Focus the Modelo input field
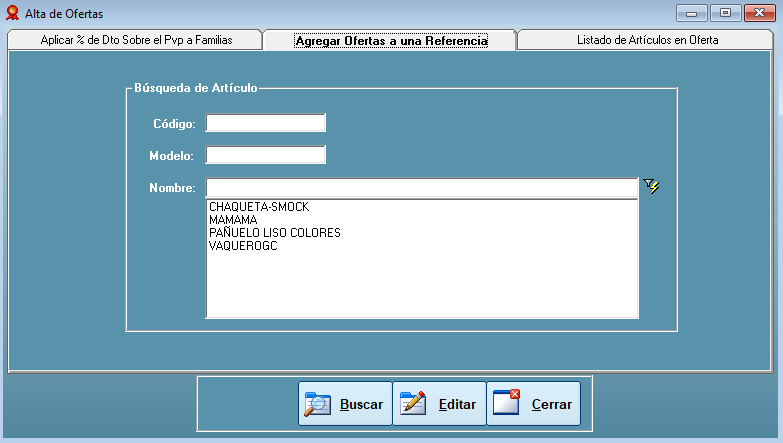 coord(266,155)
